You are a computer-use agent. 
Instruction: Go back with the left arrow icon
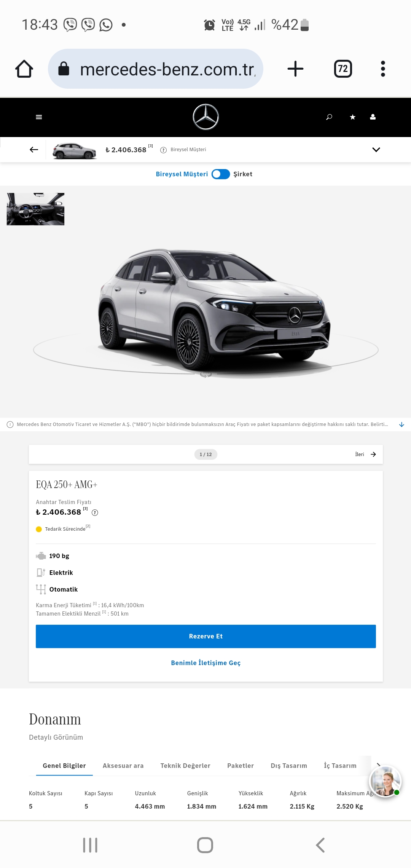tap(34, 150)
